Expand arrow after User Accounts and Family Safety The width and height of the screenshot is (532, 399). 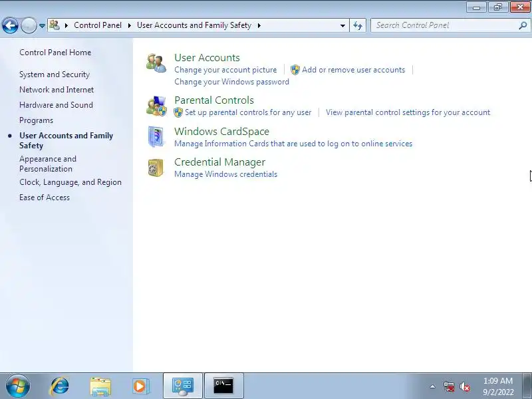coord(259,25)
